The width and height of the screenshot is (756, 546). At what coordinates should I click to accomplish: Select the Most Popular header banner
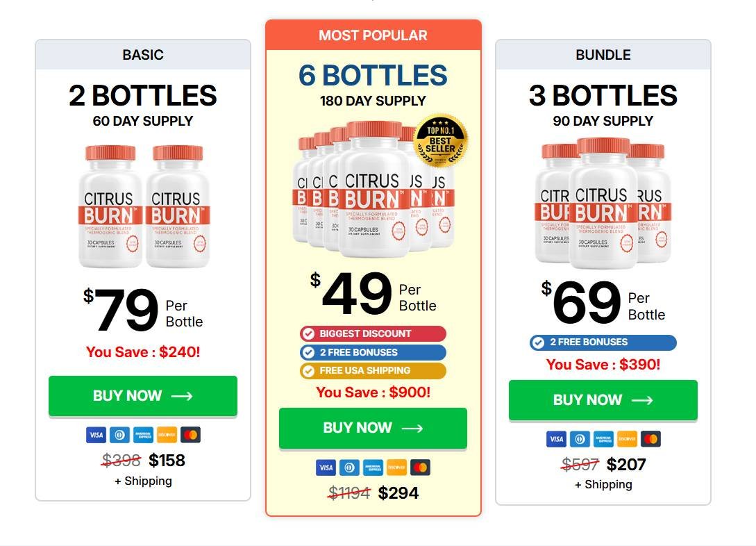[373, 35]
